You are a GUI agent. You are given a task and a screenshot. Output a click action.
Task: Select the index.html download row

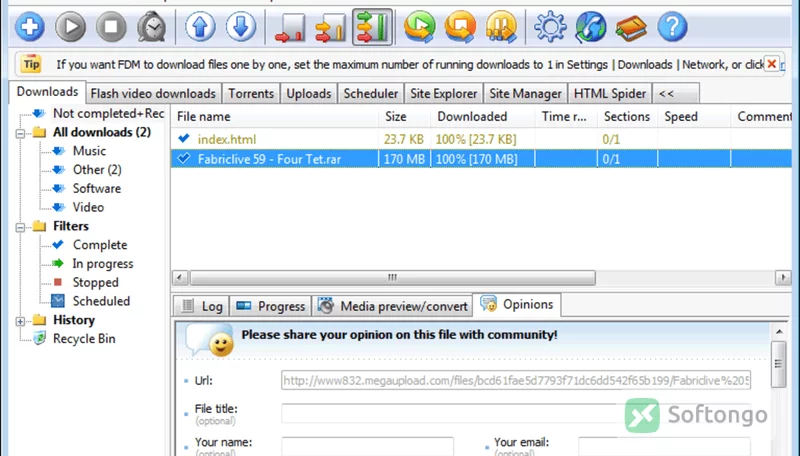click(481, 139)
